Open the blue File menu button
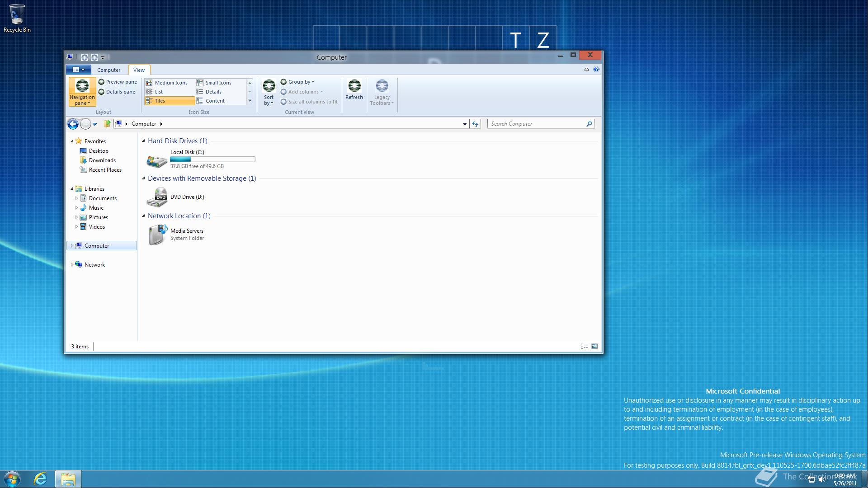The height and width of the screenshot is (488, 868). pyautogui.click(x=79, y=70)
